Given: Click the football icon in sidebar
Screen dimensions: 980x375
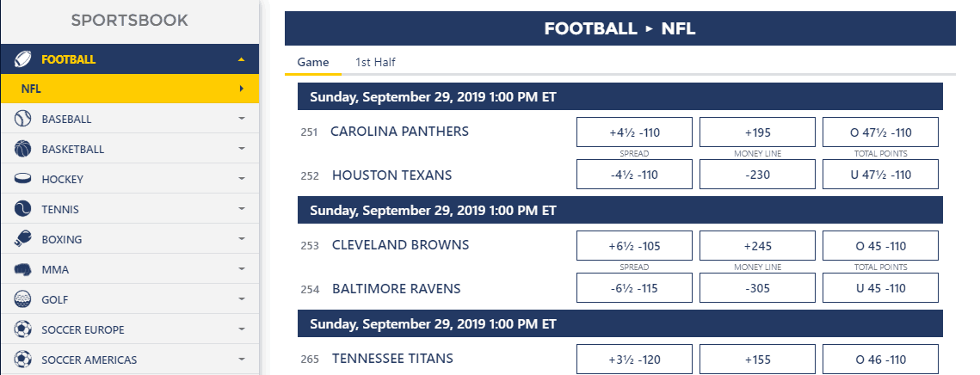Looking at the screenshot, I should click(22, 59).
